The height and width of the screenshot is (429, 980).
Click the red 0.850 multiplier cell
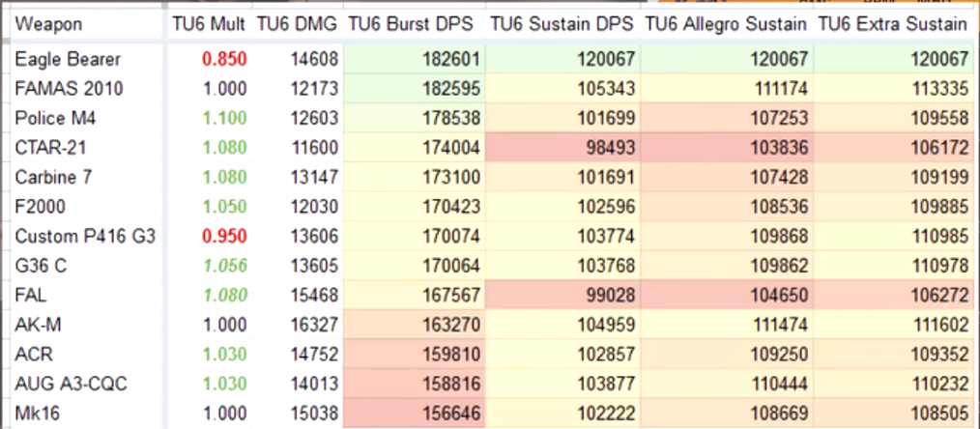pyautogui.click(x=210, y=59)
